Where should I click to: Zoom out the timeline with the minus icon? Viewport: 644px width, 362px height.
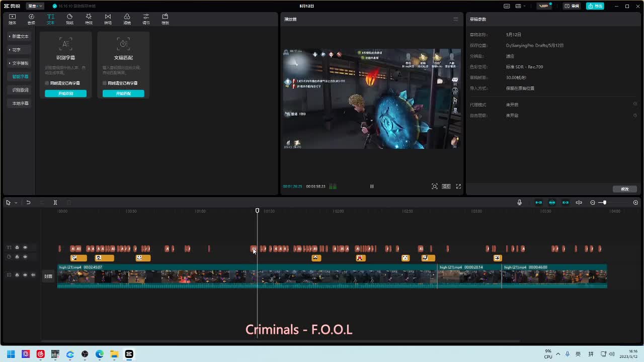[x=593, y=203]
